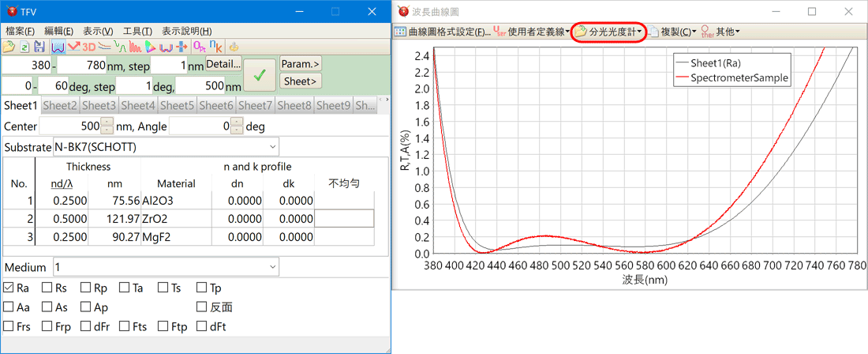Click the save disk icon

(39, 47)
